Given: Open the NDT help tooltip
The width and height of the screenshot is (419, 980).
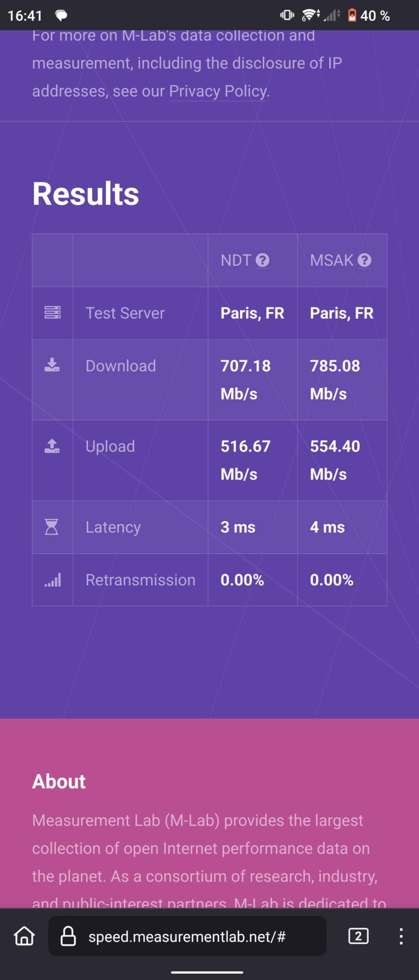Looking at the screenshot, I should point(263,260).
